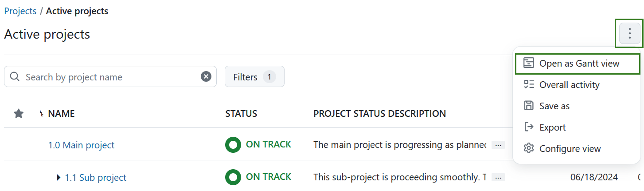Choose Overall activity from the menu
The height and width of the screenshot is (191, 644).
pos(569,85)
